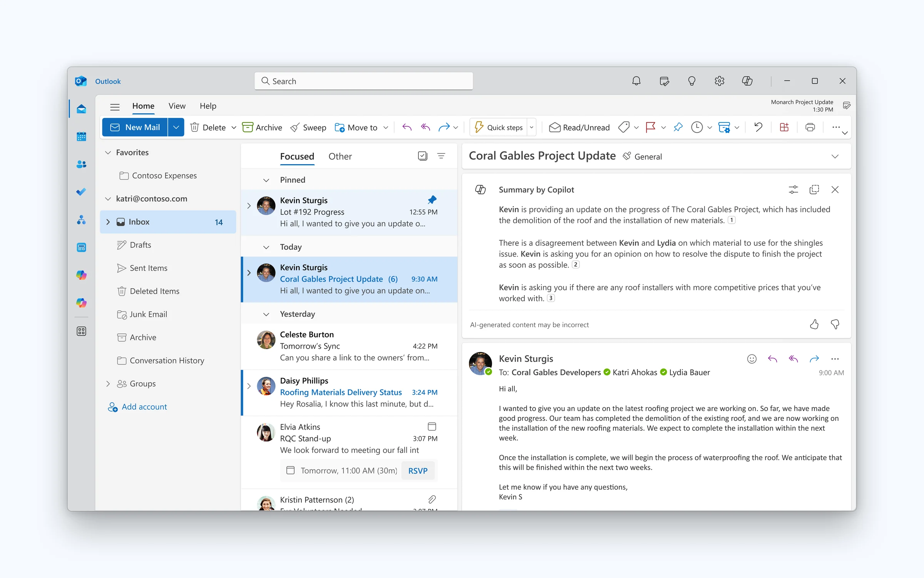Expand Coral Gables Project Update conversation thread
924x578 pixels.
(249, 273)
